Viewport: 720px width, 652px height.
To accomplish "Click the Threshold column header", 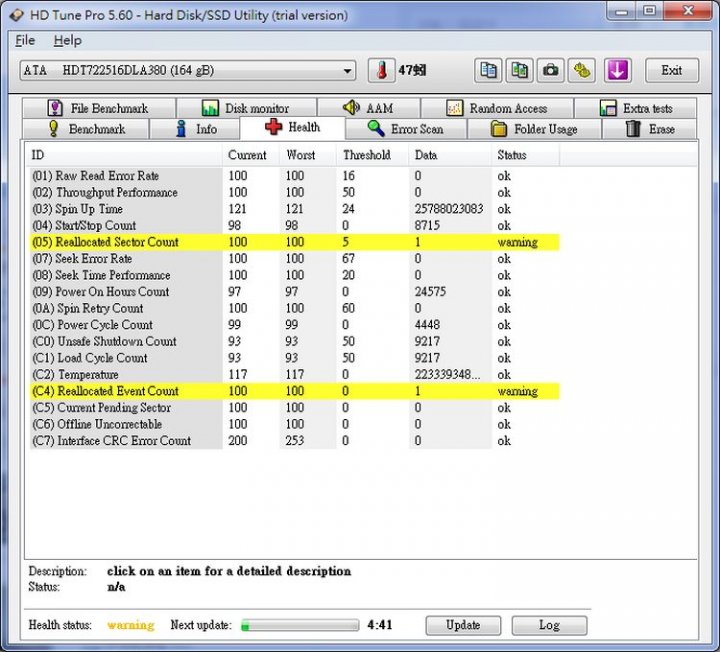I will click(372, 155).
